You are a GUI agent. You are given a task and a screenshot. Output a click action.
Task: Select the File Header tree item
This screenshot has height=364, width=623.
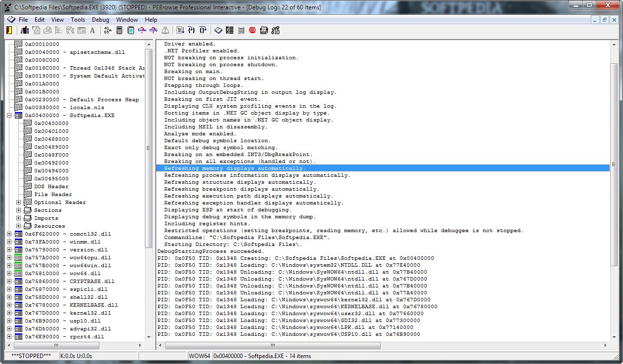53,194
